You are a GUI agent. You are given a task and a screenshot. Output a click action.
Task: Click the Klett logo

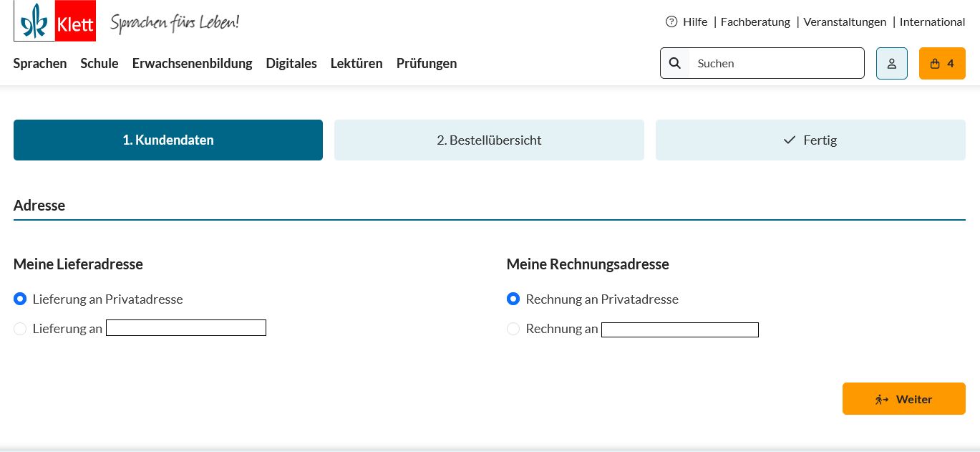(54, 20)
